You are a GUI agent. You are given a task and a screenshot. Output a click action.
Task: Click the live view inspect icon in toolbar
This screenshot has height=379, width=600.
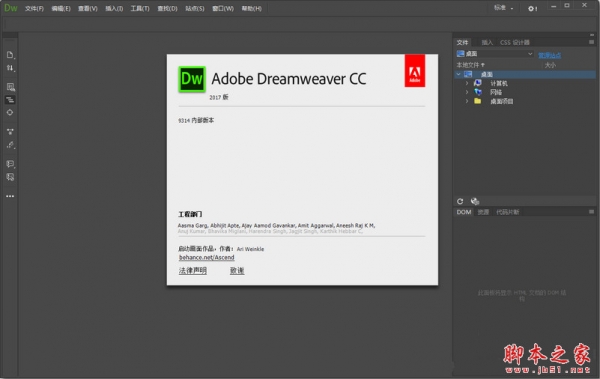(x=10, y=87)
